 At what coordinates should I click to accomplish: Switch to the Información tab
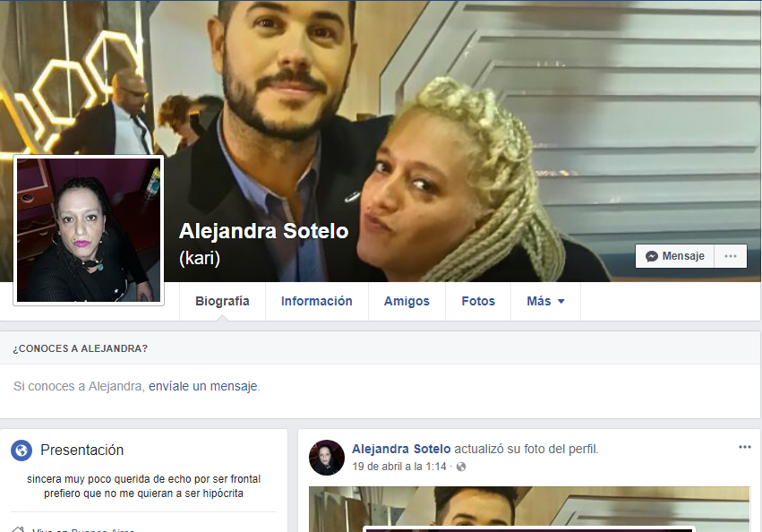316,301
